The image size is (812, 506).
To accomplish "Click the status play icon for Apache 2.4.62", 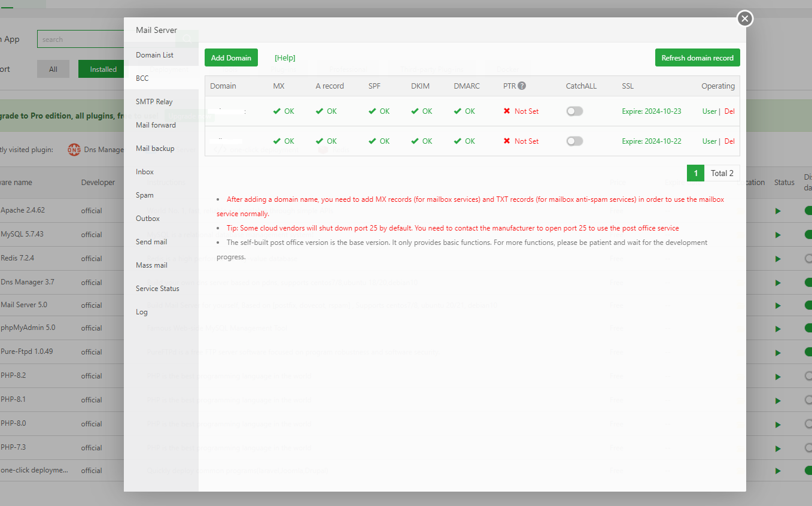I will pyautogui.click(x=778, y=211).
